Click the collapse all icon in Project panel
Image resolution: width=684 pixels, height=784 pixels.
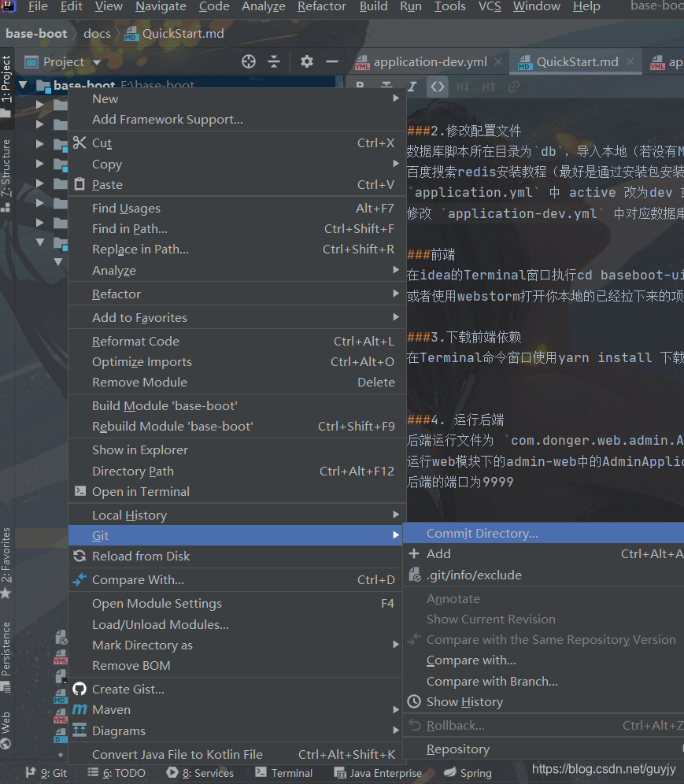pos(274,61)
